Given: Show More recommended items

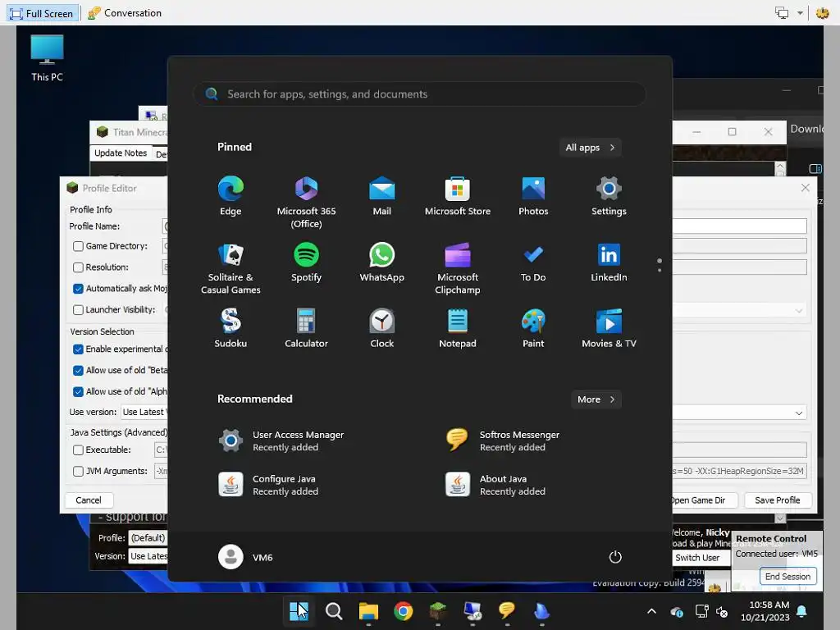Looking at the screenshot, I should click(x=596, y=399).
